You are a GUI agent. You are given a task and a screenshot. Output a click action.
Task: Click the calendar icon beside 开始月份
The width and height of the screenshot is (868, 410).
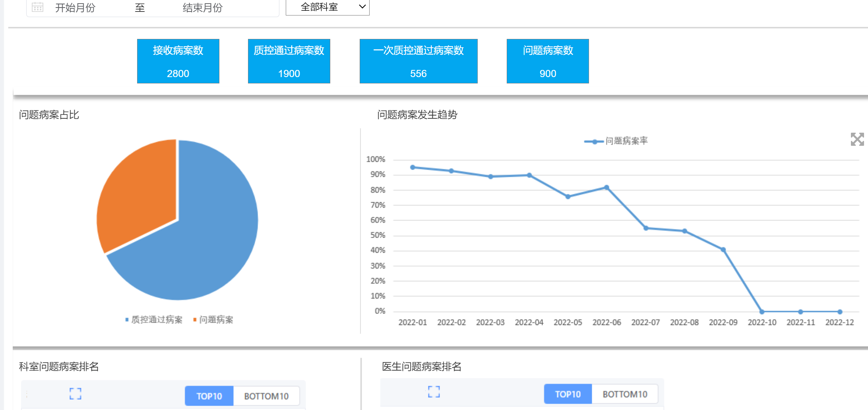(37, 7)
